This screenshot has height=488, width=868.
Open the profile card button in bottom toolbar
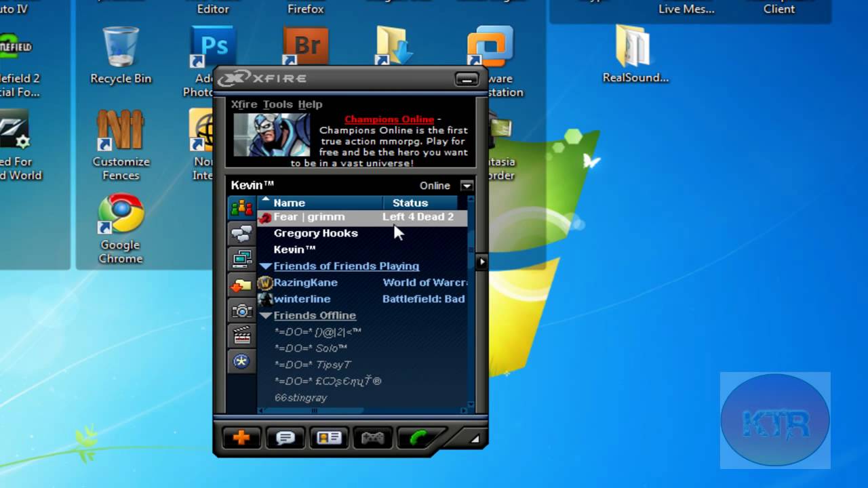click(x=329, y=438)
